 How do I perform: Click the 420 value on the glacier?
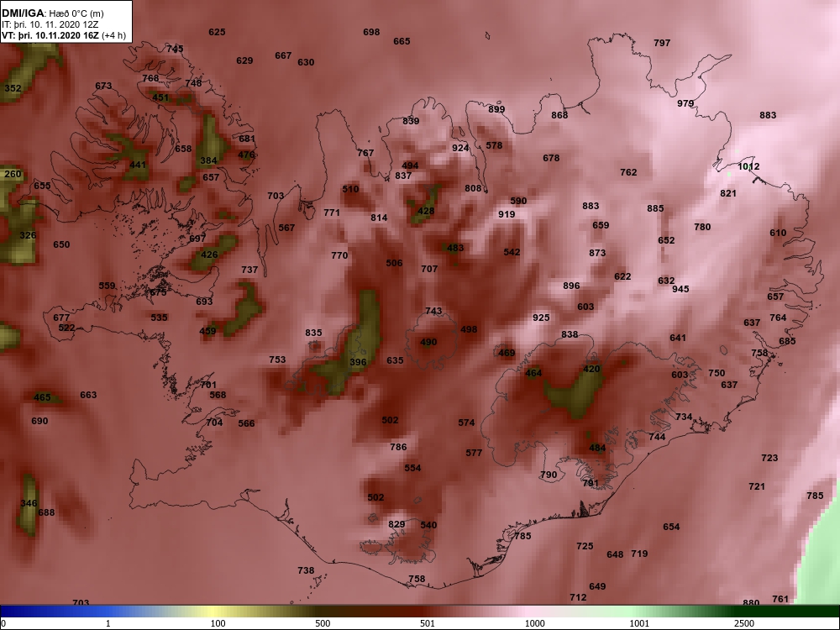pyautogui.click(x=591, y=369)
